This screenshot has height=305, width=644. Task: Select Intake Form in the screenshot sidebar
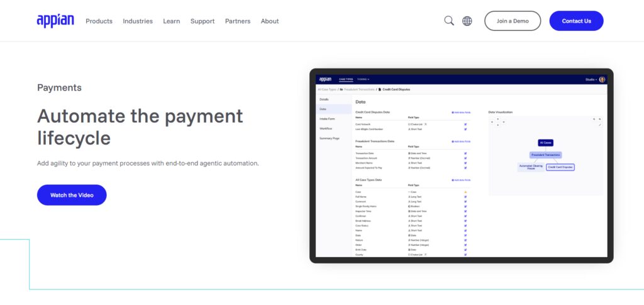(x=334, y=119)
